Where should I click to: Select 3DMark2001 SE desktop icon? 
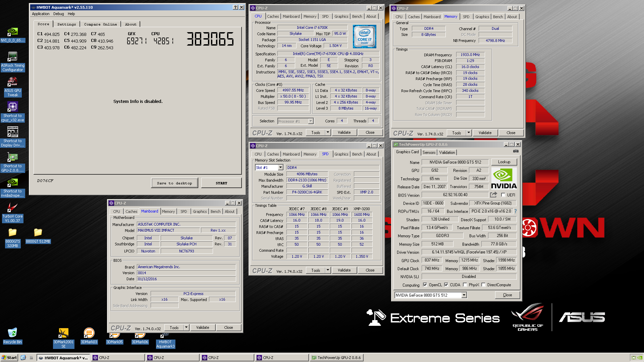63,338
